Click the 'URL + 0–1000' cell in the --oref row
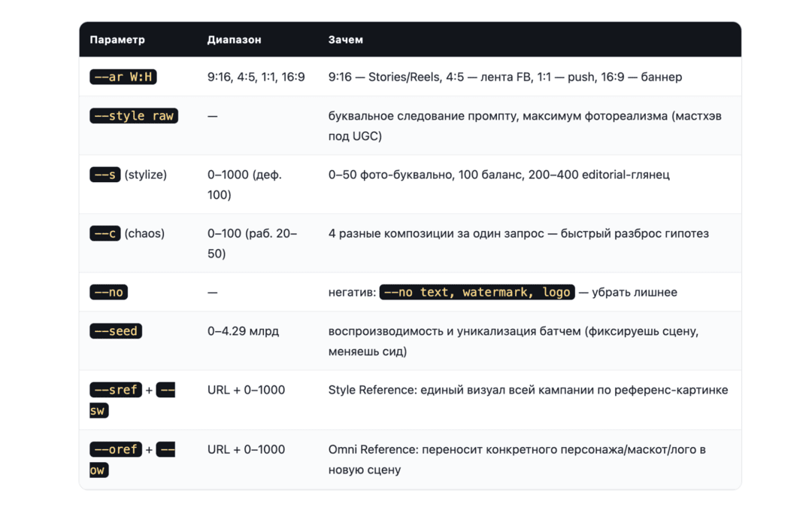The height and width of the screenshot is (511, 812). 246,449
